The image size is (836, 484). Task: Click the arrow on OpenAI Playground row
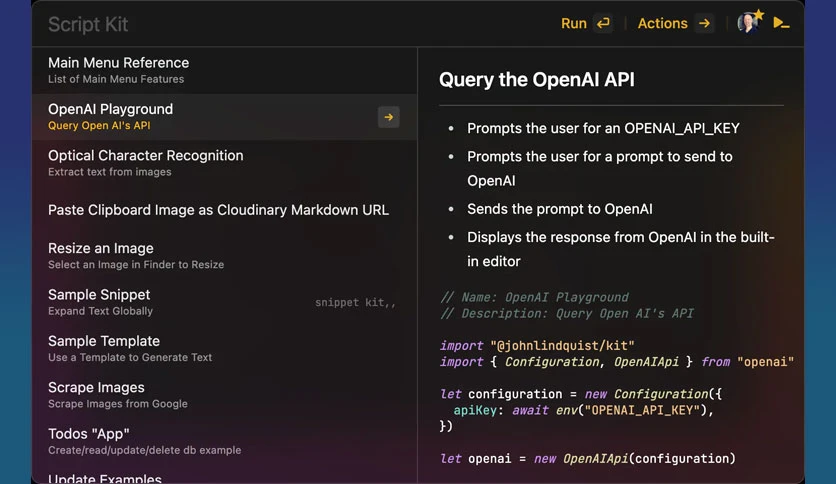389,117
